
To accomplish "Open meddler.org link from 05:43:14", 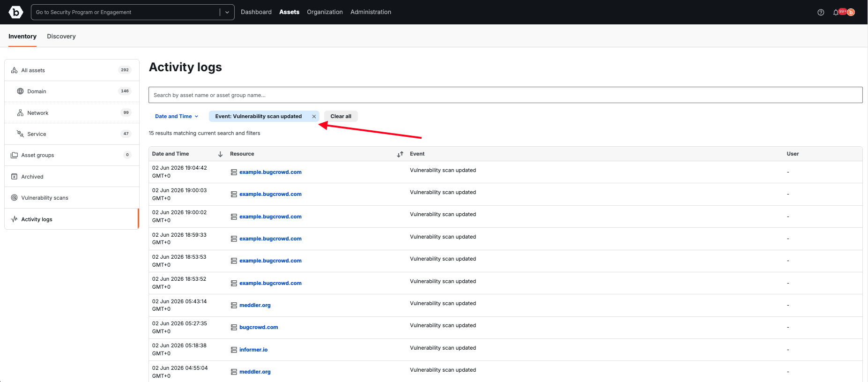I will 255,306.
